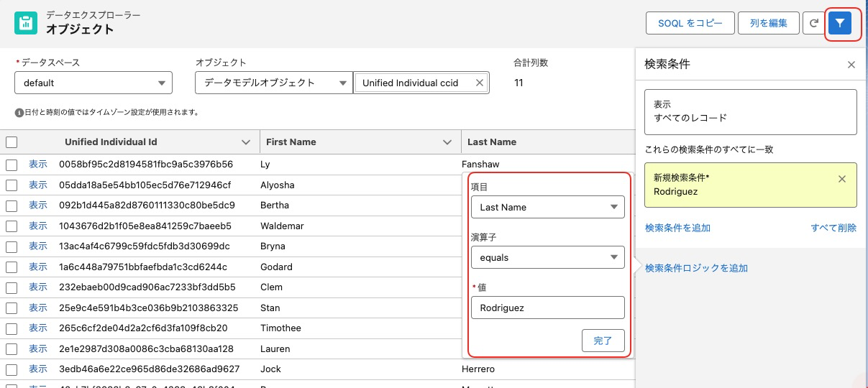Check the row for Ly
The width and height of the screenshot is (868, 388).
pos(12,165)
